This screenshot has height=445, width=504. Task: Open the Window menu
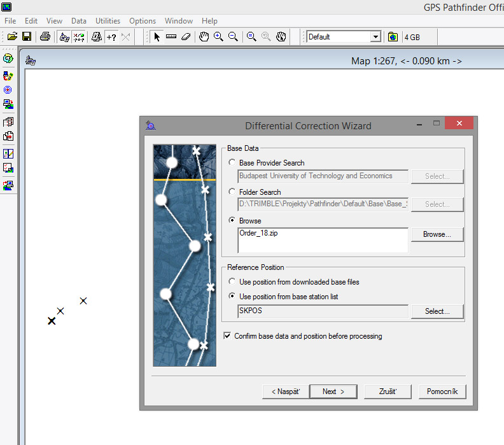(x=179, y=21)
